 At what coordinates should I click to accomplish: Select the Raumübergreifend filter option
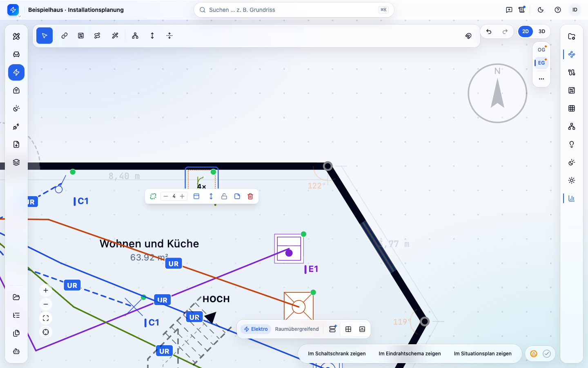tap(297, 329)
